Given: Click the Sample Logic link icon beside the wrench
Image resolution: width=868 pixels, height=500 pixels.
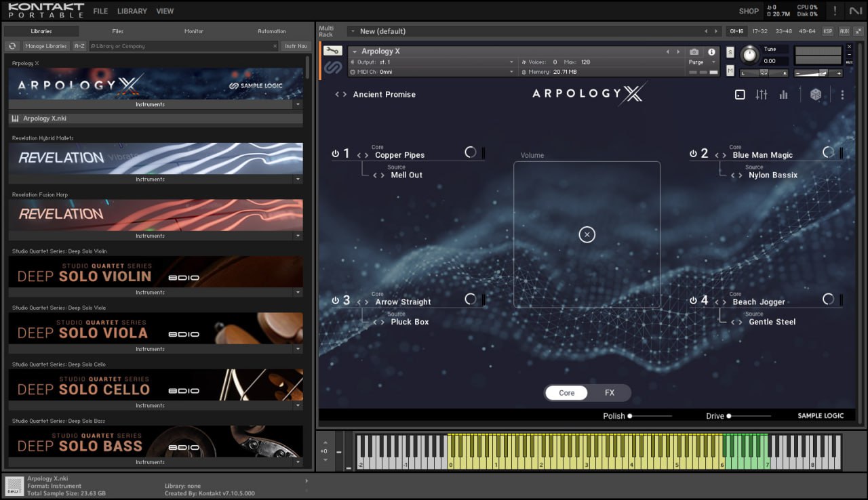Looking at the screenshot, I should tap(332, 67).
